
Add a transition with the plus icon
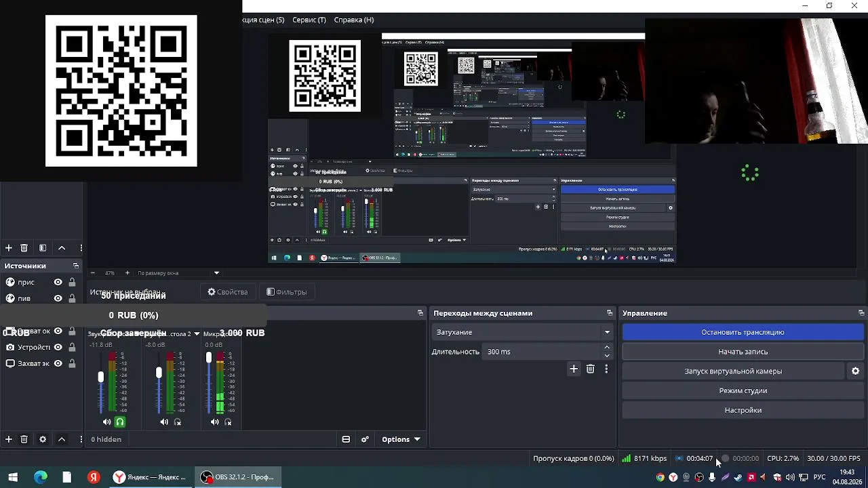[574, 369]
